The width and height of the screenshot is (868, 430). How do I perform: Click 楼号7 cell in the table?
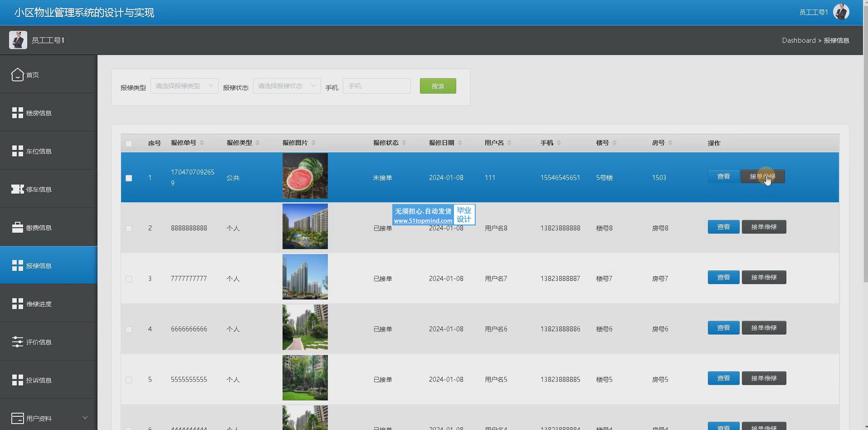pyautogui.click(x=604, y=279)
